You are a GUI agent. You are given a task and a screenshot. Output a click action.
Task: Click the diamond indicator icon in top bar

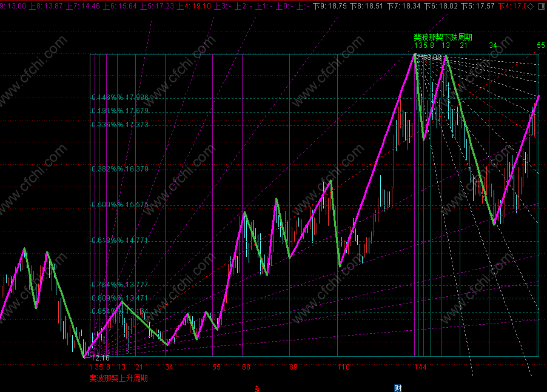pos(530,6)
